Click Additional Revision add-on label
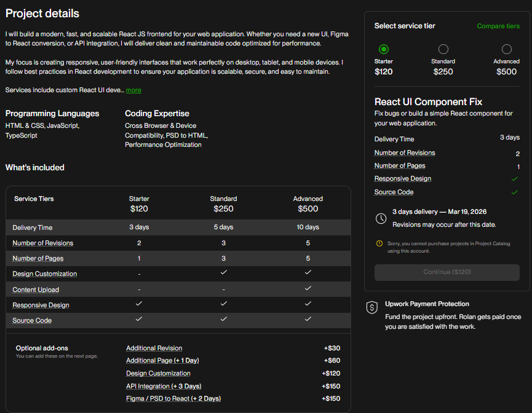This screenshot has width=532, height=413. [x=154, y=348]
